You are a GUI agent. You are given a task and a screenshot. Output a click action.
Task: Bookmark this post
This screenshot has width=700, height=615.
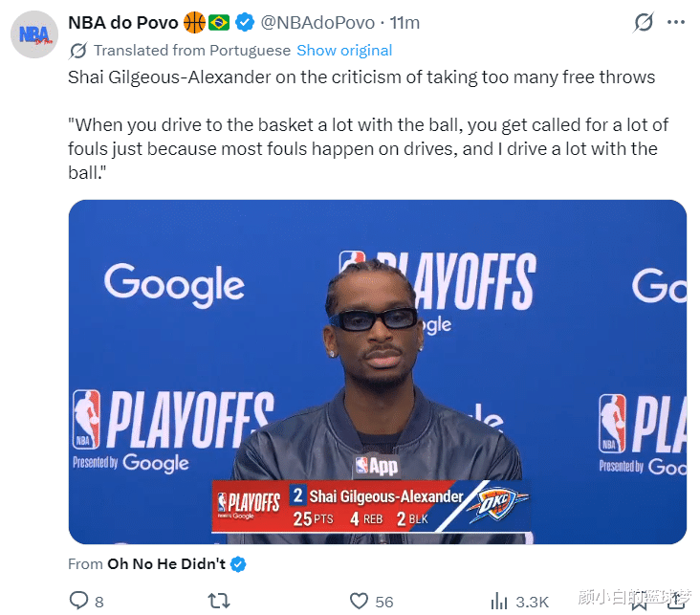tap(639, 601)
